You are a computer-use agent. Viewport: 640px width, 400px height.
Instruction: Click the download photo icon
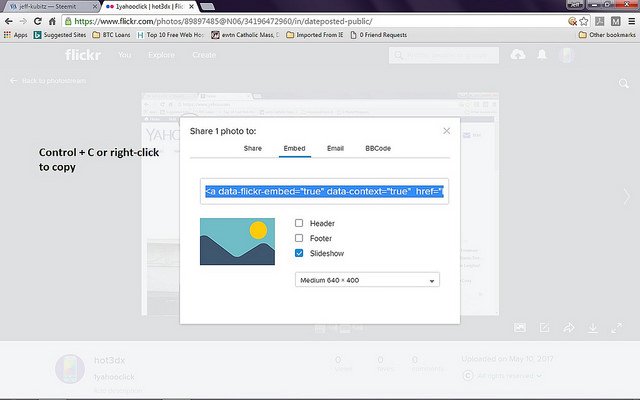pyautogui.click(x=593, y=327)
